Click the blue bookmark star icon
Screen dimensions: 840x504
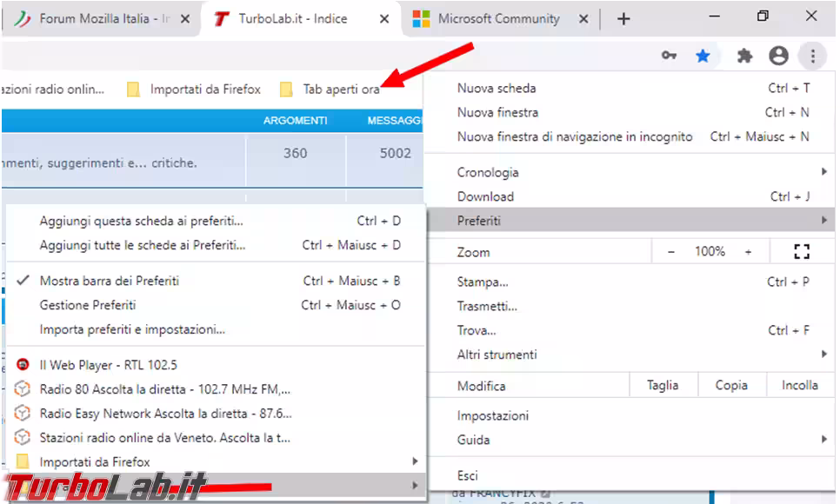[703, 56]
